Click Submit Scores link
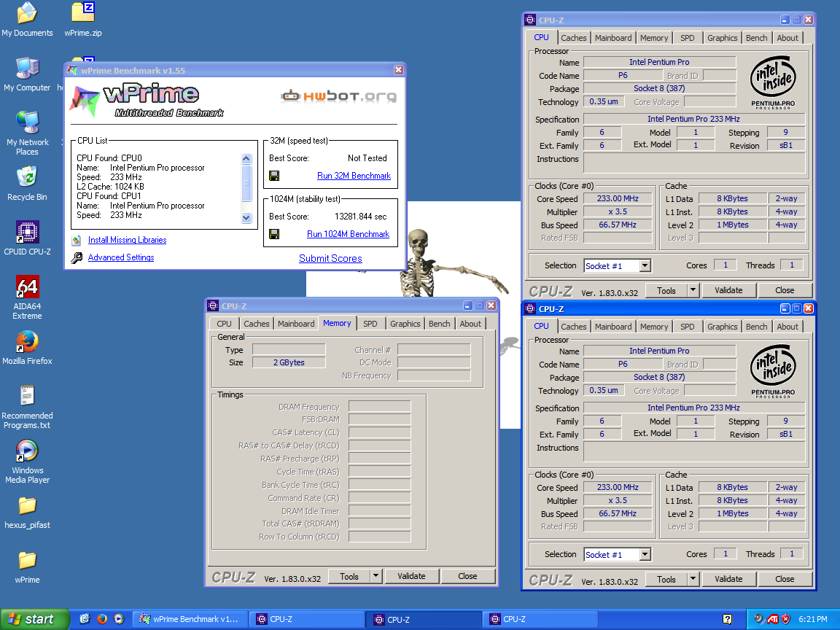The image size is (840, 630). click(x=330, y=258)
